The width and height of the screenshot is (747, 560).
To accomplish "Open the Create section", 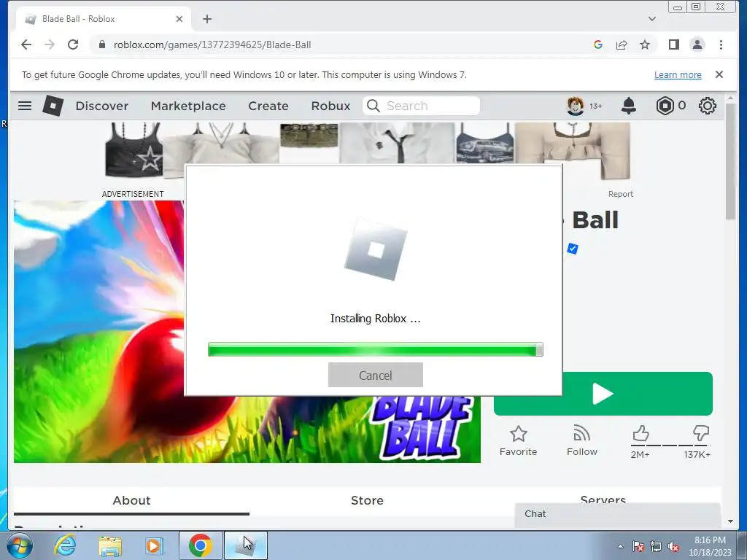I will (x=268, y=106).
